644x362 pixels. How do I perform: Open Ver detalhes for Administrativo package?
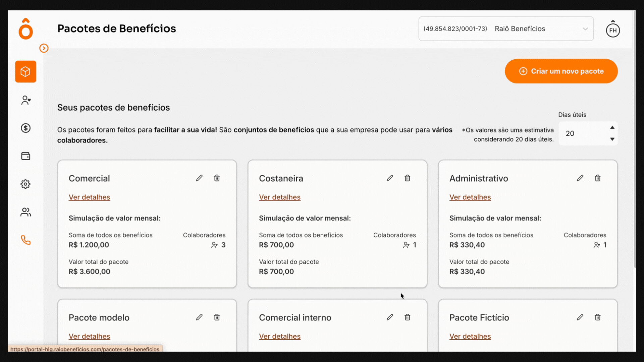[470, 197]
